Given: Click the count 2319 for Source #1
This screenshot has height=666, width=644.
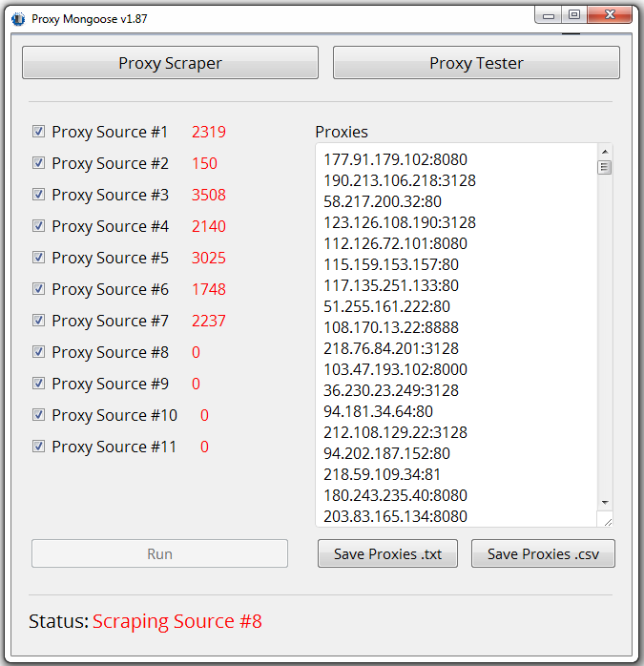Looking at the screenshot, I should pyautogui.click(x=209, y=132).
